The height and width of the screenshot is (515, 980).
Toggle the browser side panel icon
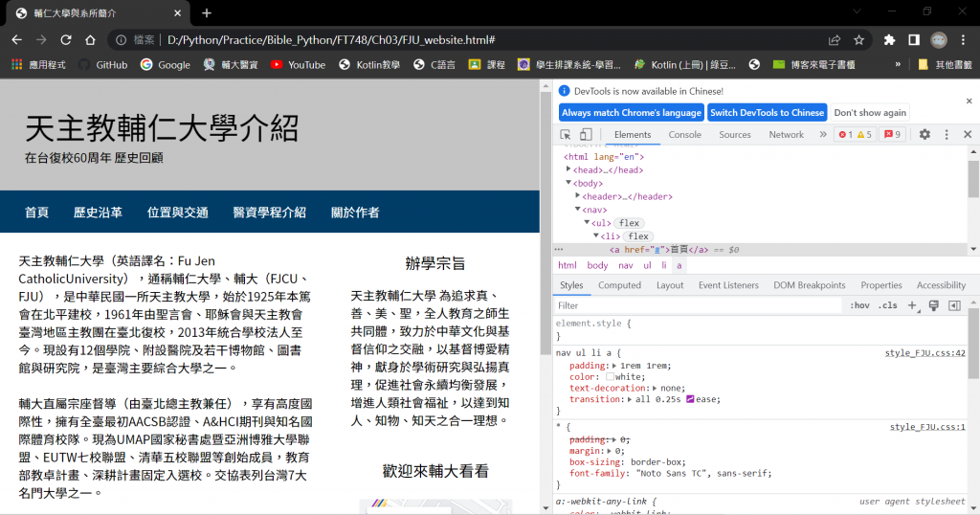[914, 40]
